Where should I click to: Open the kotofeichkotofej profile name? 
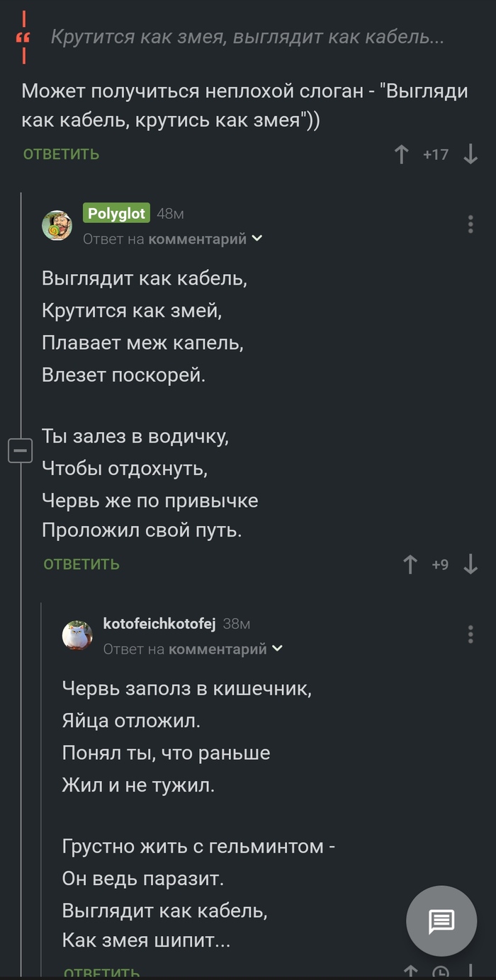click(159, 623)
